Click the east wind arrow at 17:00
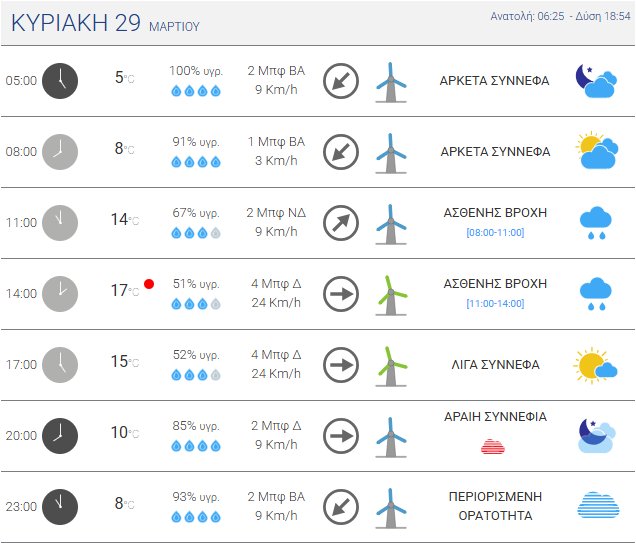Image resolution: width=636 pixels, height=543 pixels. click(x=341, y=365)
